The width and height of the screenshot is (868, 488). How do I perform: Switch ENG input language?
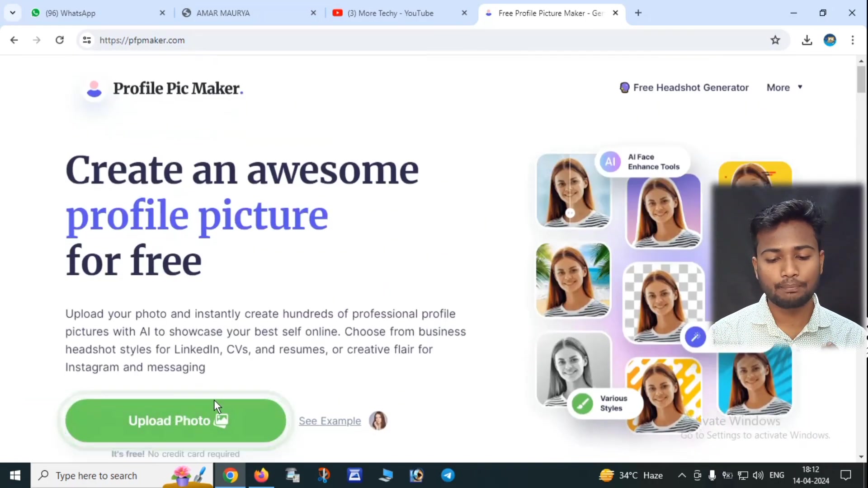pos(777,475)
